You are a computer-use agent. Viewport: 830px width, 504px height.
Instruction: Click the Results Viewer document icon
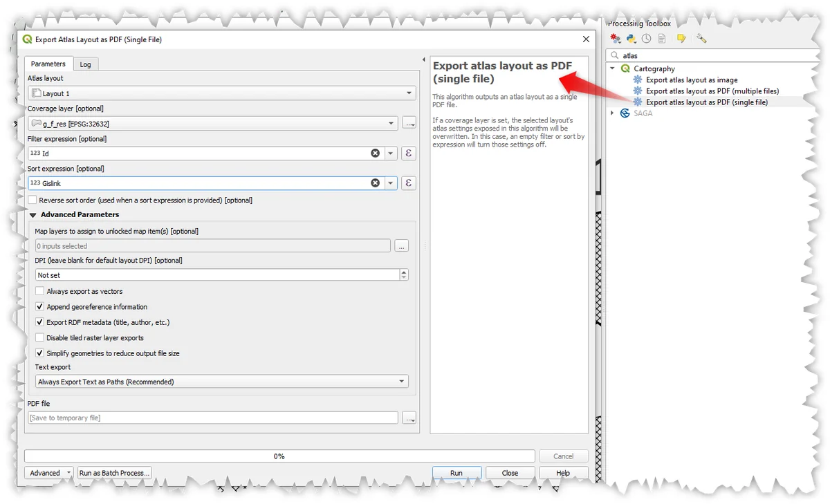click(662, 39)
